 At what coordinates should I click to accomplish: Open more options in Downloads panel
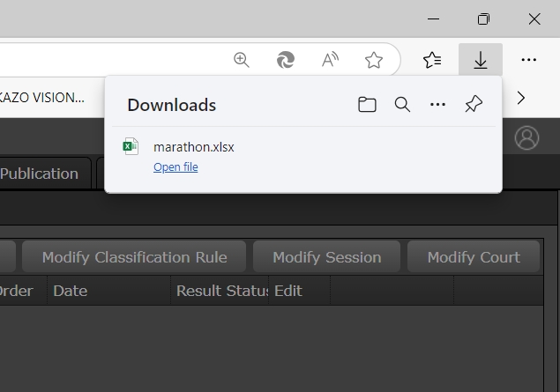(437, 105)
